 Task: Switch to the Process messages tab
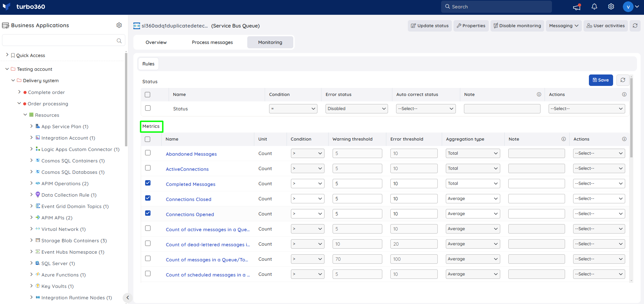coord(212,42)
